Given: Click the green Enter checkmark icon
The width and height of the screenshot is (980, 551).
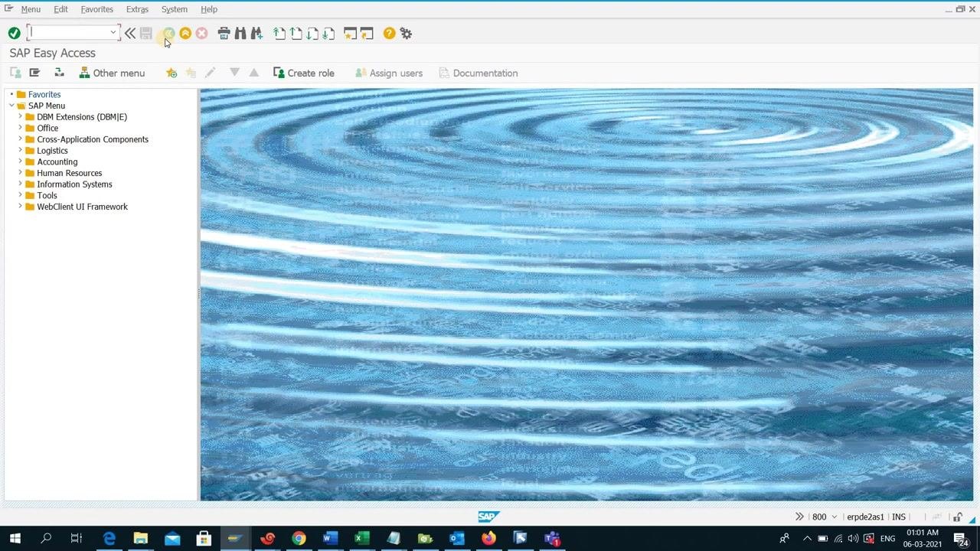Looking at the screenshot, I should 14,33.
